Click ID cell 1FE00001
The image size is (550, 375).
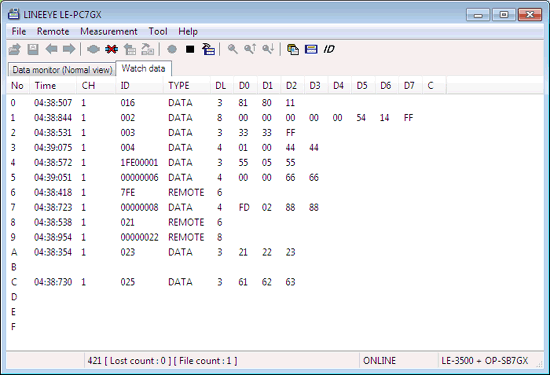(139, 163)
